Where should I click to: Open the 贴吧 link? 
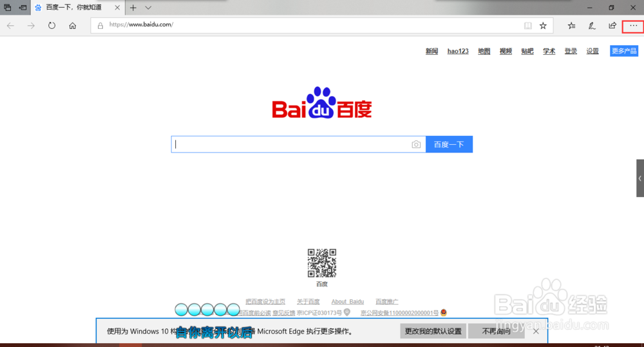pyautogui.click(x=527, y=51)
